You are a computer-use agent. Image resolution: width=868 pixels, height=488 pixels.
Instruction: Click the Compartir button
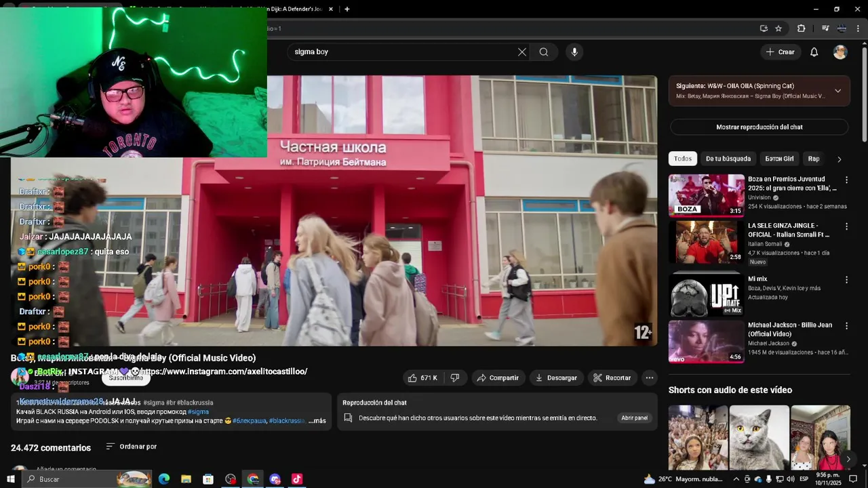pyautogui.click(x=498, y=378)
